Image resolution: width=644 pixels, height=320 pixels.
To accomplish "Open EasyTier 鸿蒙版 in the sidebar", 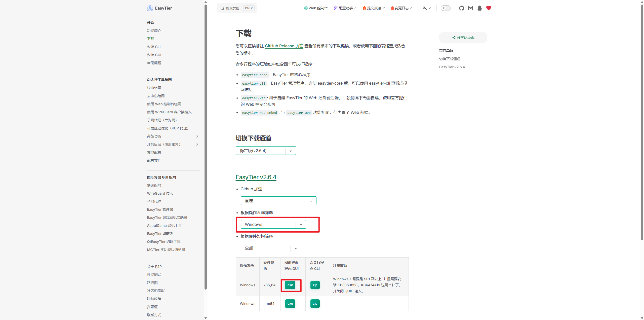I will click(160, 234).
